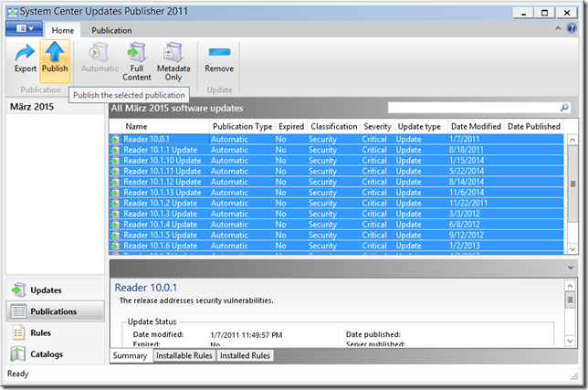Switch to the Home ribbon tab
Image resolution: width=588 pixels, height=390 pixels.
[x=63, y=30]
